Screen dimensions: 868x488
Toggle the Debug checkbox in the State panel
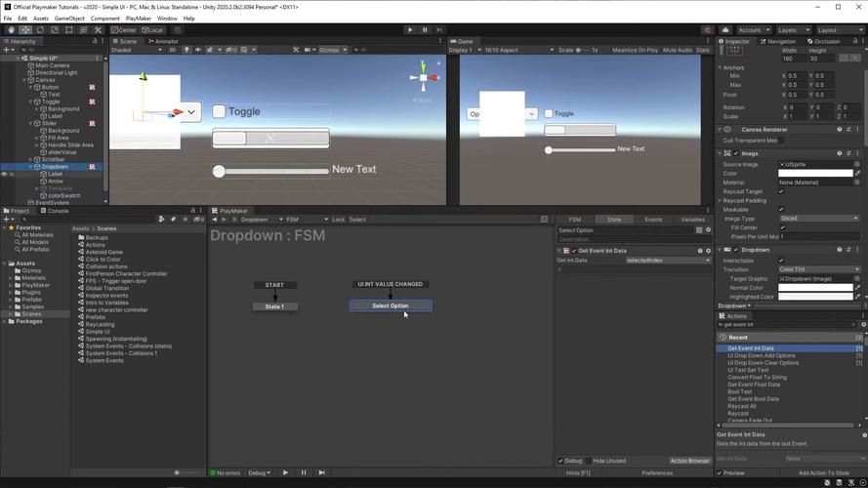[x=560, y=461]
